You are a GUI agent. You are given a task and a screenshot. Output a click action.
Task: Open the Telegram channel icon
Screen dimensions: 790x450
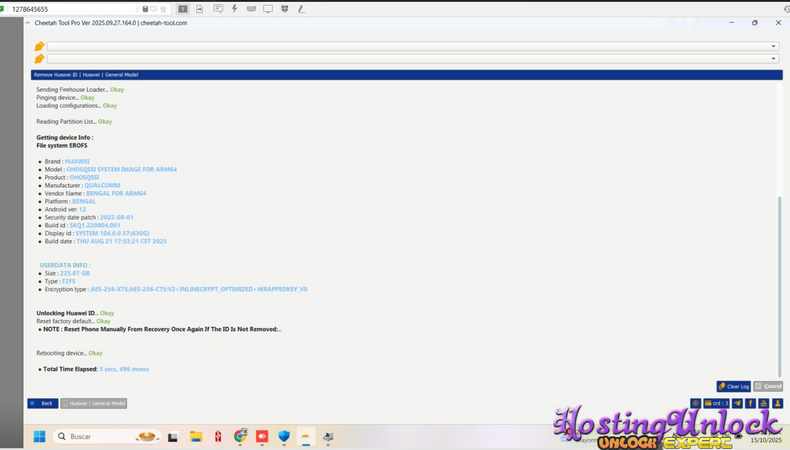click(x=737, y=403)
